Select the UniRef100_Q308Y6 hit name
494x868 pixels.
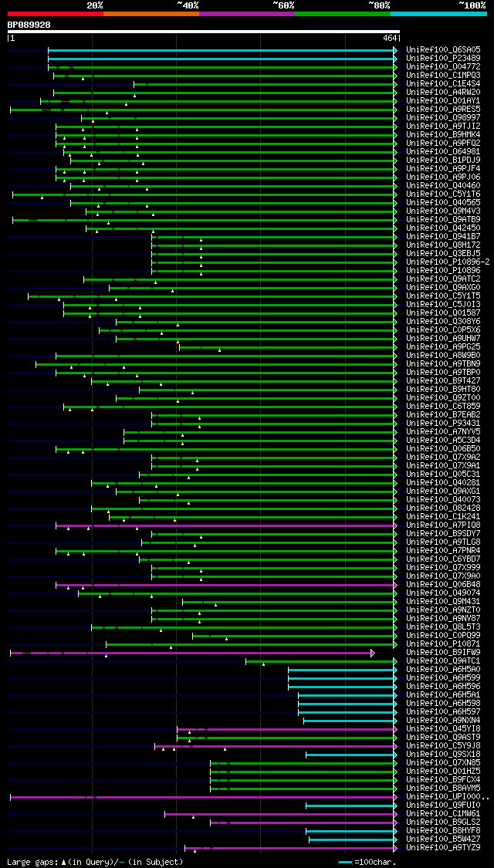click(443, 321)
